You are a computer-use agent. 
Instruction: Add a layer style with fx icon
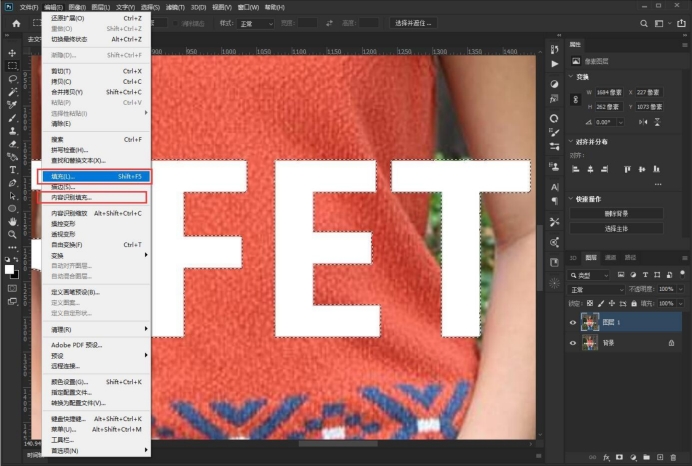click(606, 458)
